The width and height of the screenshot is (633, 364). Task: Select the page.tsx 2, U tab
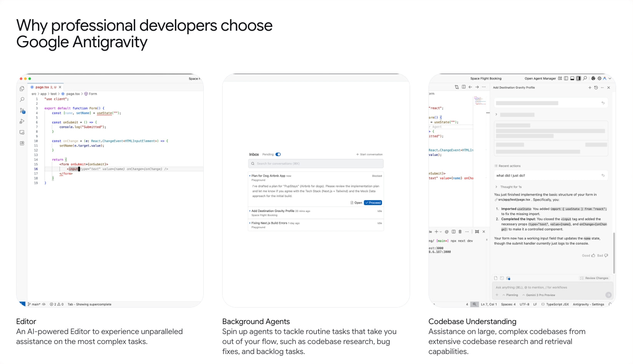(46, 87)
